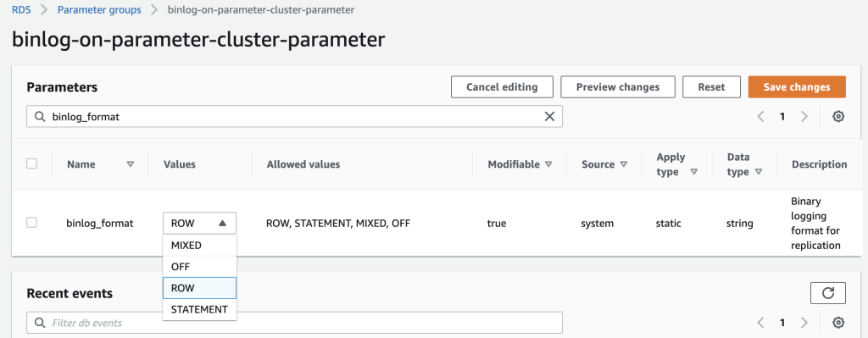The width and height of the screenshot is (868, 338).
Task: Open Parameter groups breadcrumb link
Action: (x=99, y=10)
